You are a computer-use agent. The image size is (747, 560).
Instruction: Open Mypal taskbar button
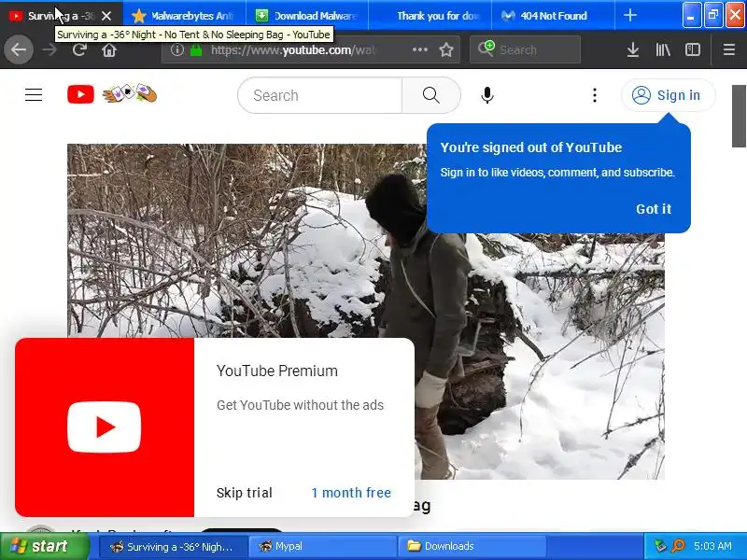click(322, 546)
